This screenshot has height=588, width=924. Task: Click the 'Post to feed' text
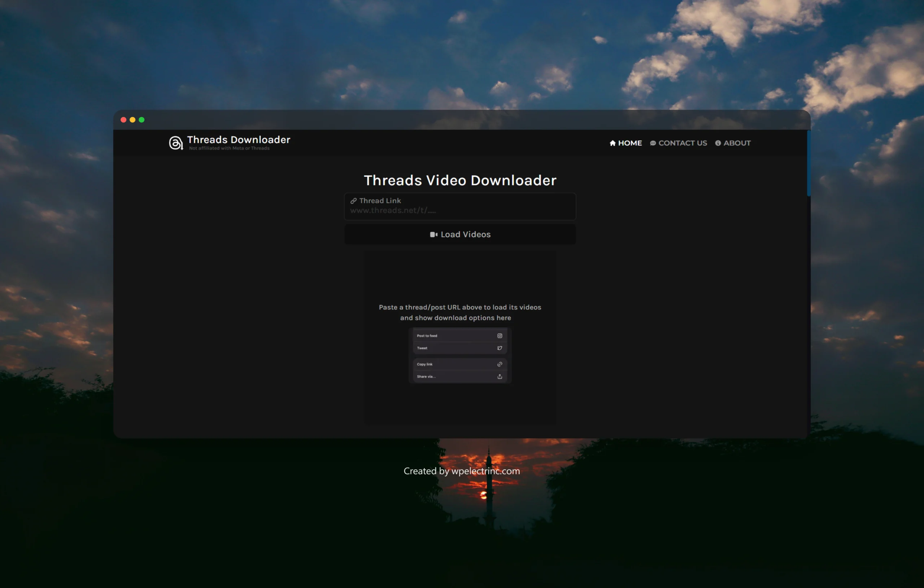click(427, 335)
